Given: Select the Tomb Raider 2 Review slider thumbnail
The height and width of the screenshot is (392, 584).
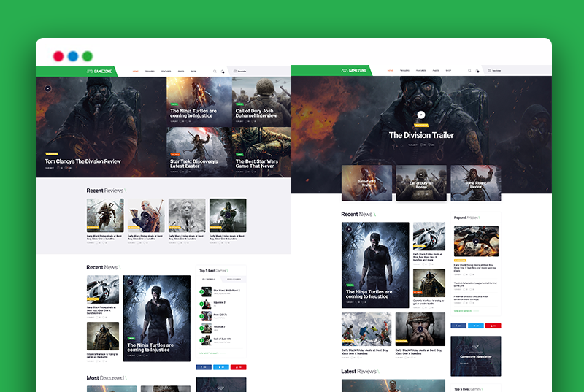Looking at the screenshot, I should coord(476,182).
